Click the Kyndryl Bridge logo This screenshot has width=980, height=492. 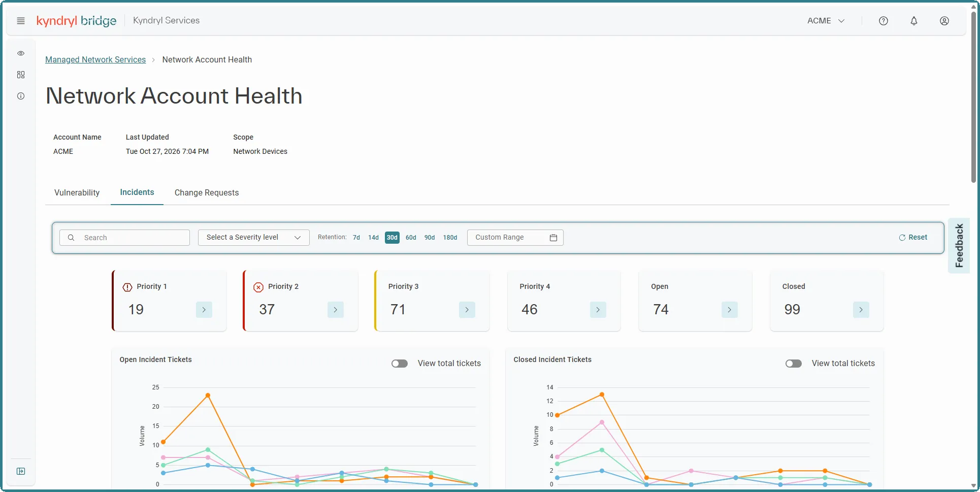tap(77, 21)
